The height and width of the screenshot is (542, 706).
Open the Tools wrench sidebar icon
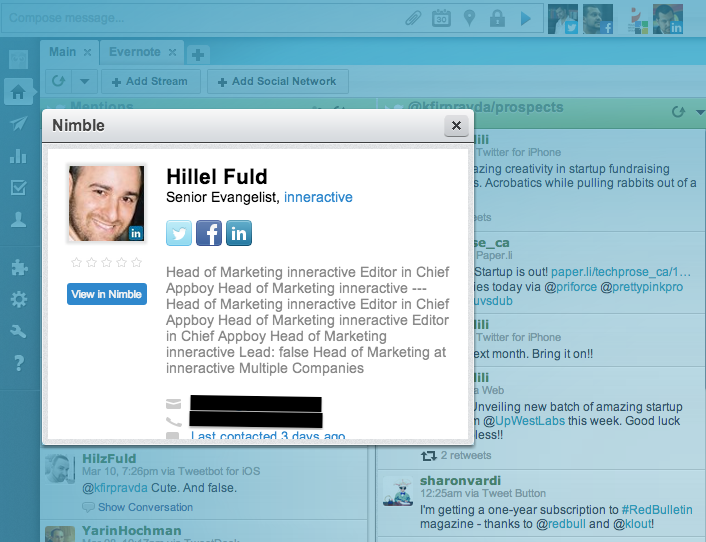pyautogui.click(x=19, y=331)
